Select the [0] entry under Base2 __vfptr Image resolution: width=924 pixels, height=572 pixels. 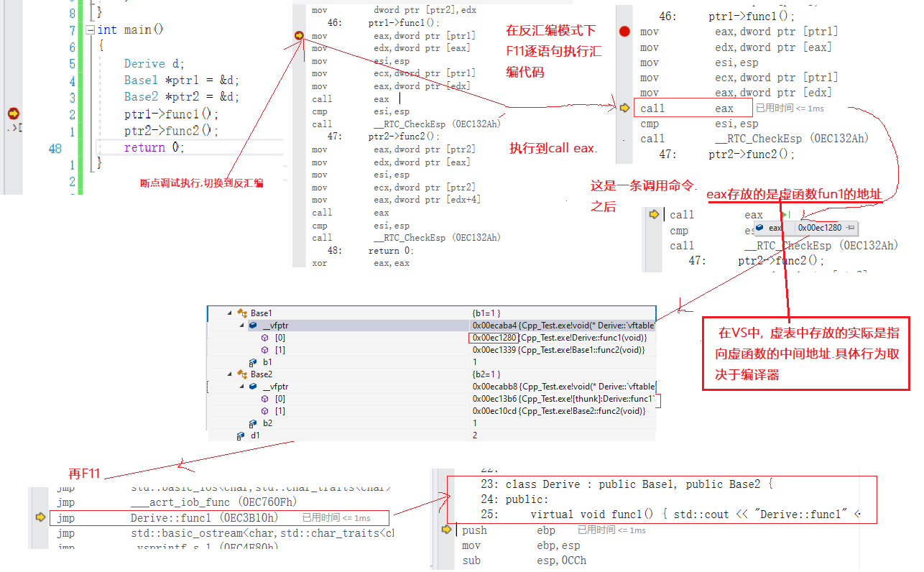280,399
